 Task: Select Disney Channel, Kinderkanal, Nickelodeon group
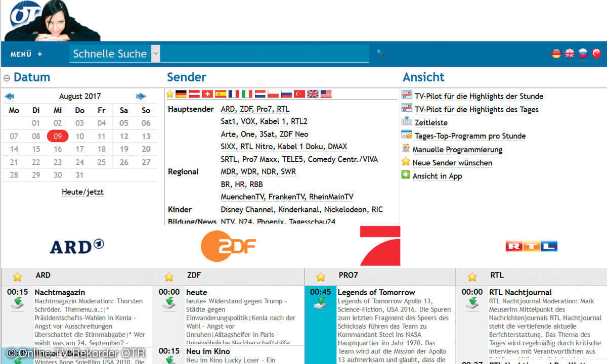tap(301, 209)
